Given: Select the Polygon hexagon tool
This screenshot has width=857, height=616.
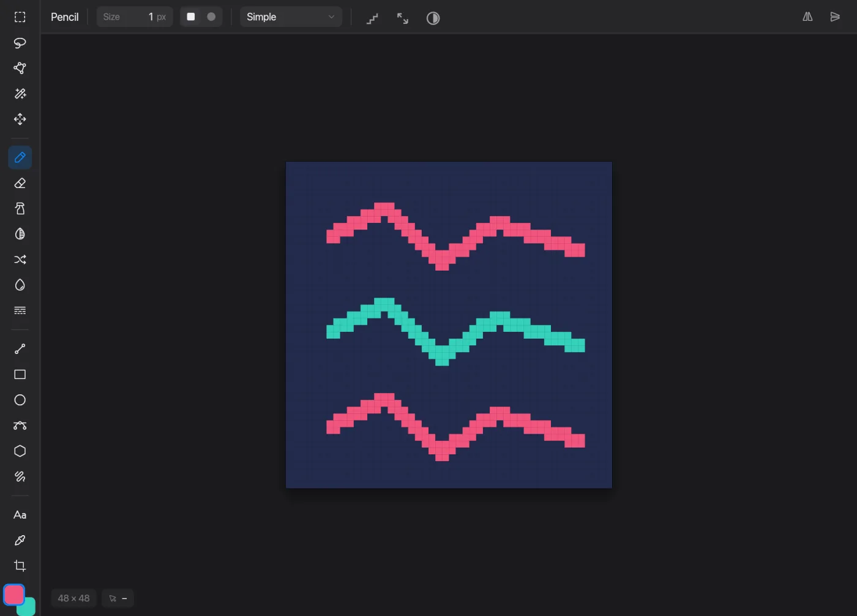Looking at the screenshot, I should pos(20,451).
